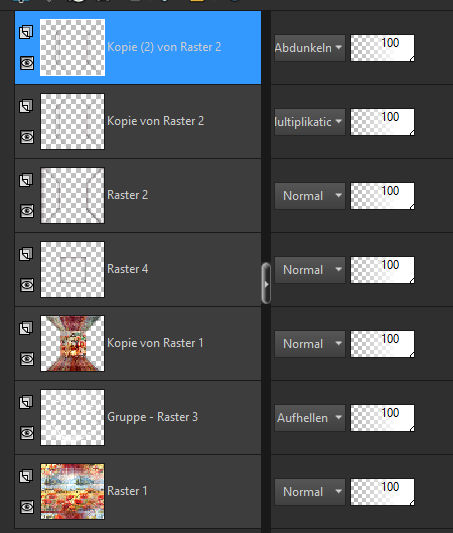Click layer type icon of Raster 1
Viewport: 453px width, 533px height.
[x=26, y=476]
